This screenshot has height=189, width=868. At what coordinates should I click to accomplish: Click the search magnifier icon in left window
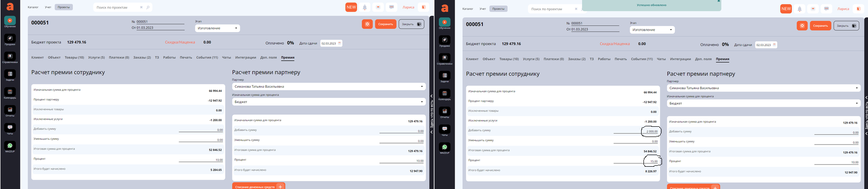click(x=148, y=7)
